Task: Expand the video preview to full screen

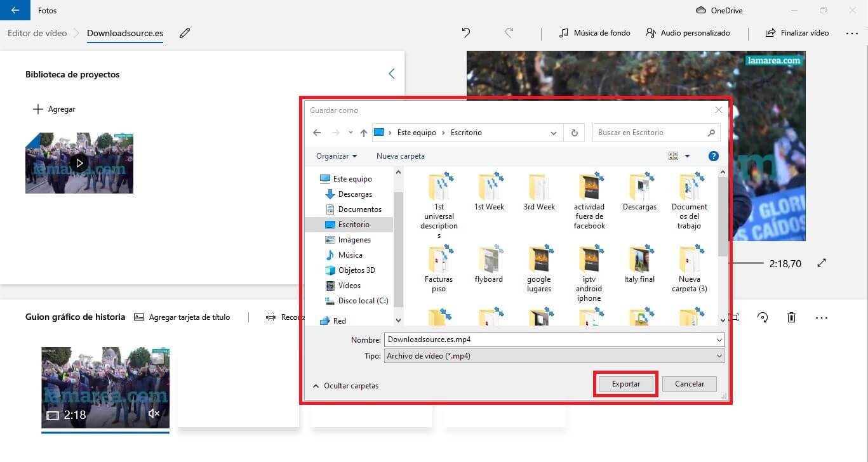Action: (x=822, y=263)
